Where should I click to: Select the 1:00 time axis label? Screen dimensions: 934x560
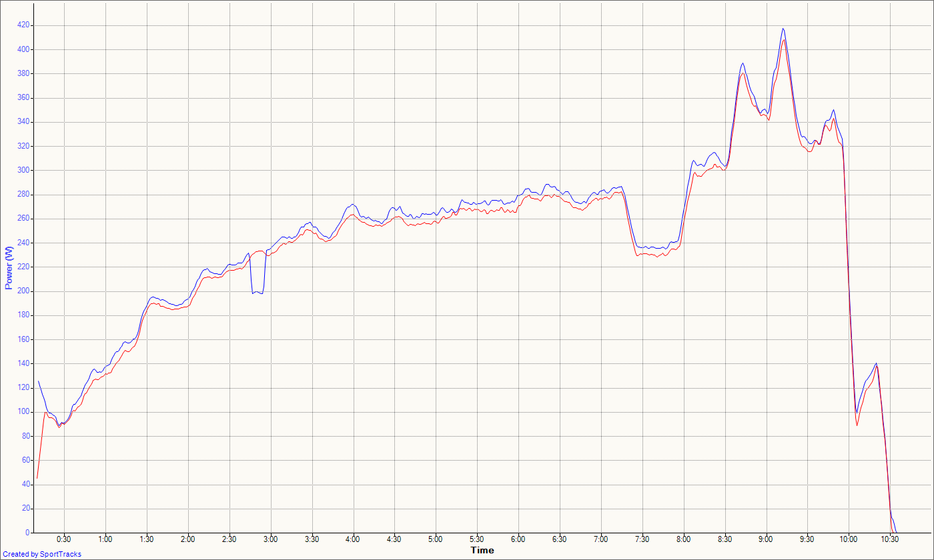point(105,539)
